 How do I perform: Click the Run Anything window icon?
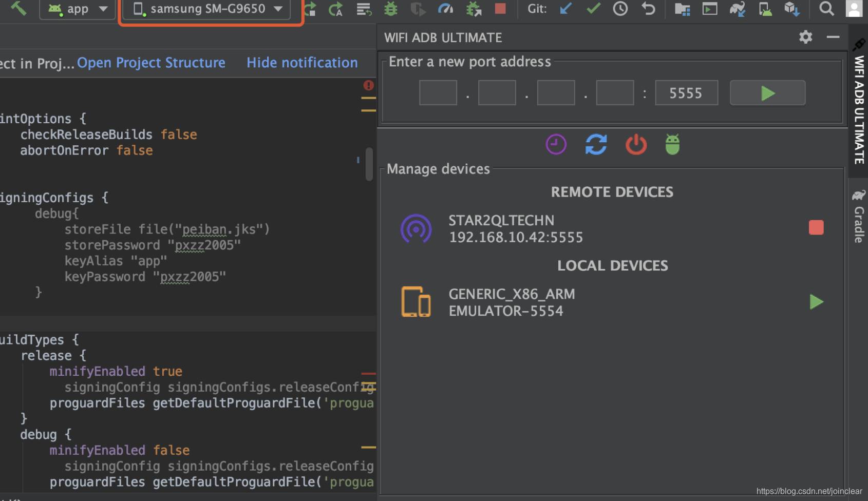pyautogui.click(x=710, y=9)
